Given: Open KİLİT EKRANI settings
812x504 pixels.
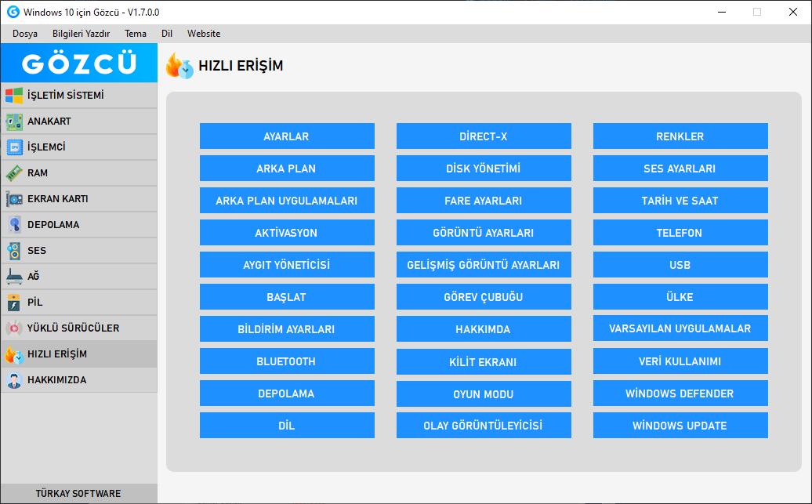Looking at the screenshot, I should pyautogui.click(x=484, y=361).
